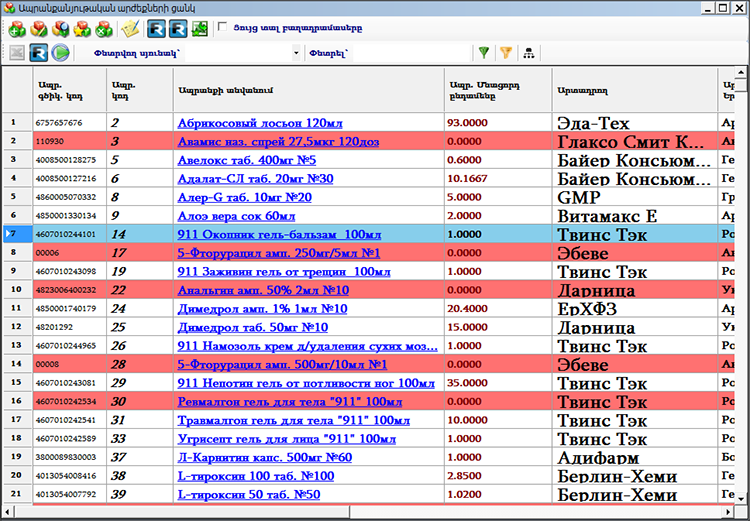This screenshot has height=521, width=750.
Task: Click manufacturer cell Эда-Тех
Action: (x=635, y=122)
